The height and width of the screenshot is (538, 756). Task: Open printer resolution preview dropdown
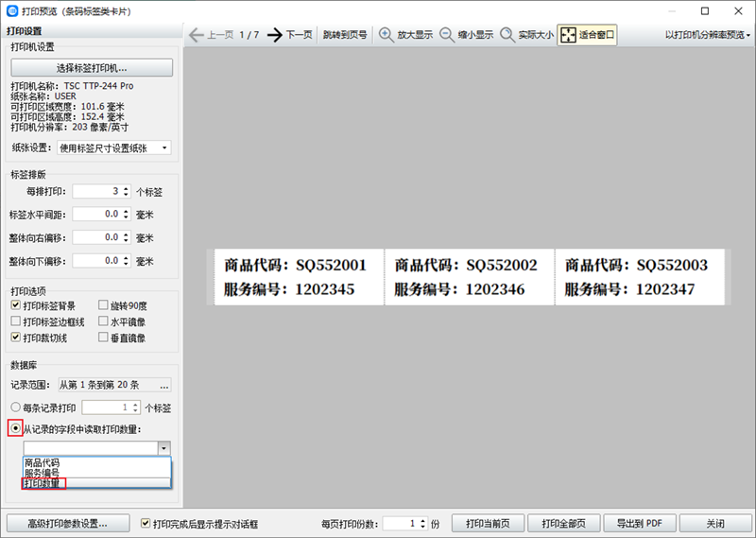click(x=707, y=35)
